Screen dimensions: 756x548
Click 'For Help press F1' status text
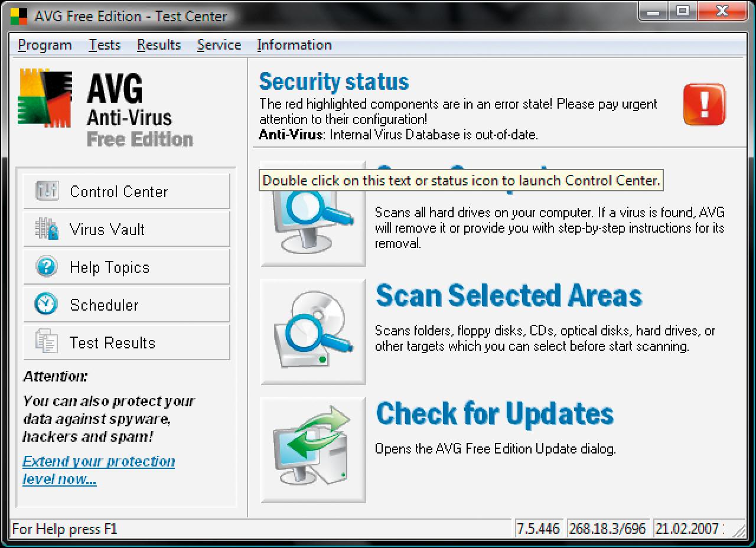tap(65, 529)
